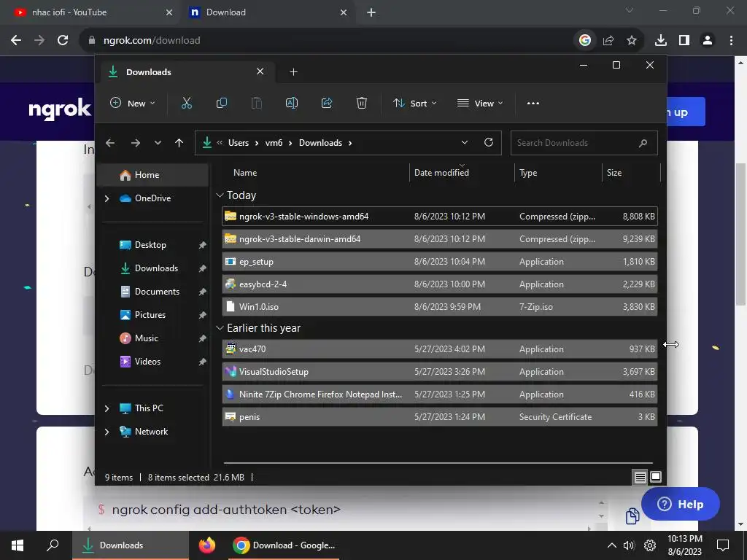Screen dimensions: 747x560
Task: Select the Download tab in Chrome
Action: (x=268, y=12)
